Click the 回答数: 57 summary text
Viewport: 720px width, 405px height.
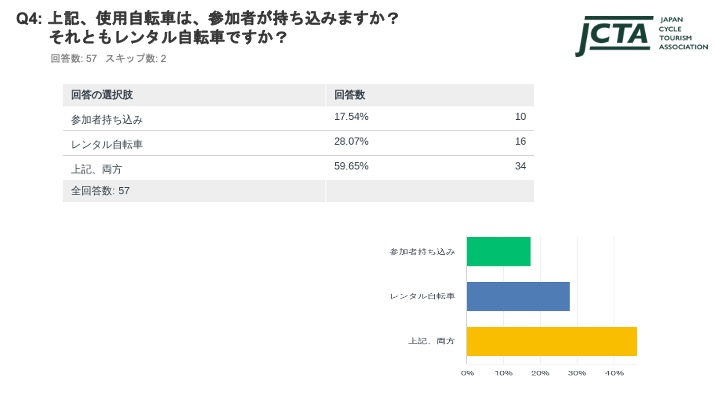click(74, 59)
